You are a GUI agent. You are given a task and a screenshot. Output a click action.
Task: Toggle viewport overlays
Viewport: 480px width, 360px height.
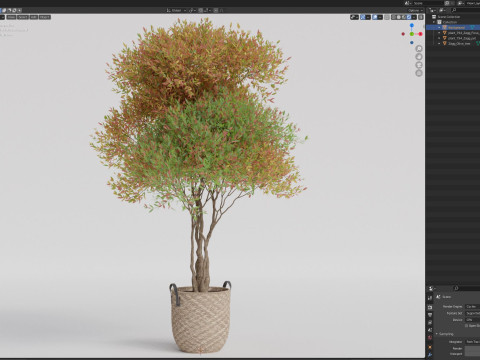pos(375,17)
